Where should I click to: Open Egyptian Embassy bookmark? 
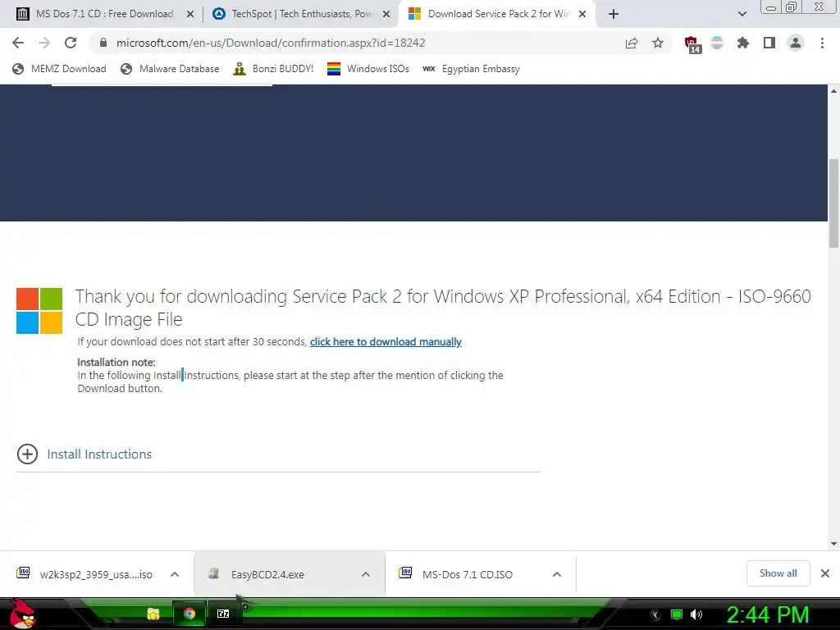pos(471,69)
